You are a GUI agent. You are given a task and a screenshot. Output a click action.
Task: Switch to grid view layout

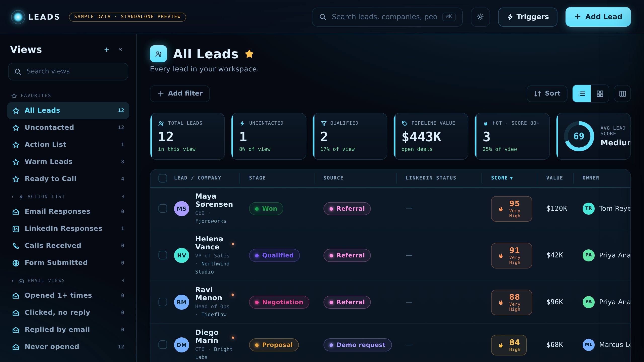point(600,94)
